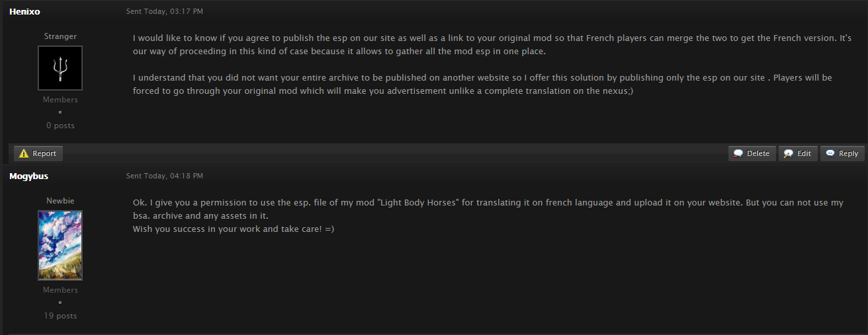Click the pencil bubble icon on Edit
Image resolution: width=868 pixels, height=335 pixels.
click(789, 153)
